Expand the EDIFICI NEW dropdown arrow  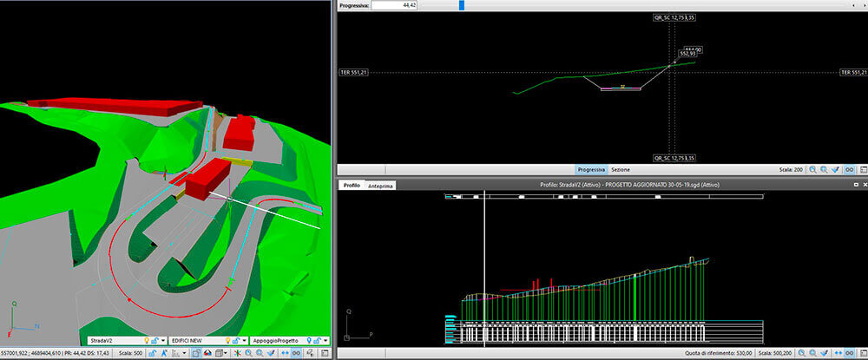coord(246,341)
